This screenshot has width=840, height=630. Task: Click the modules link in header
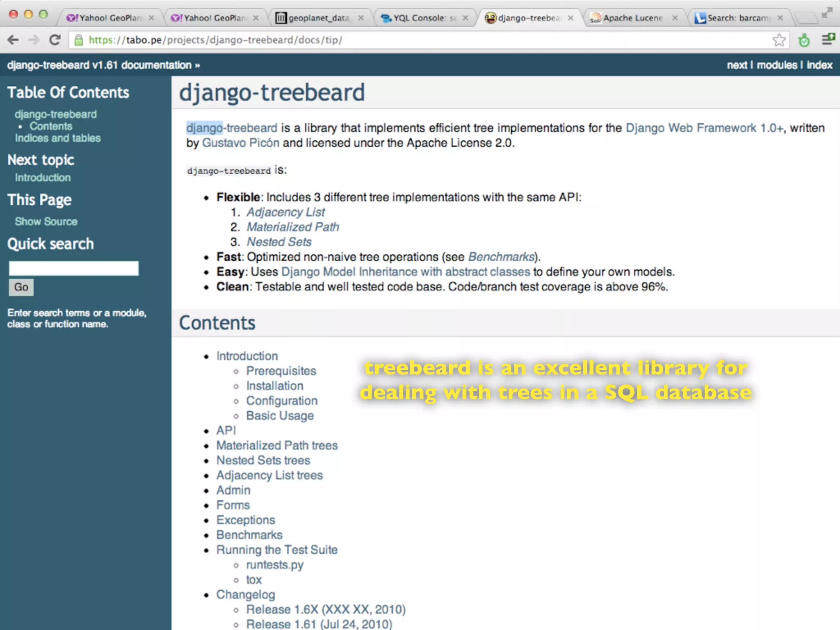[777, 65]
